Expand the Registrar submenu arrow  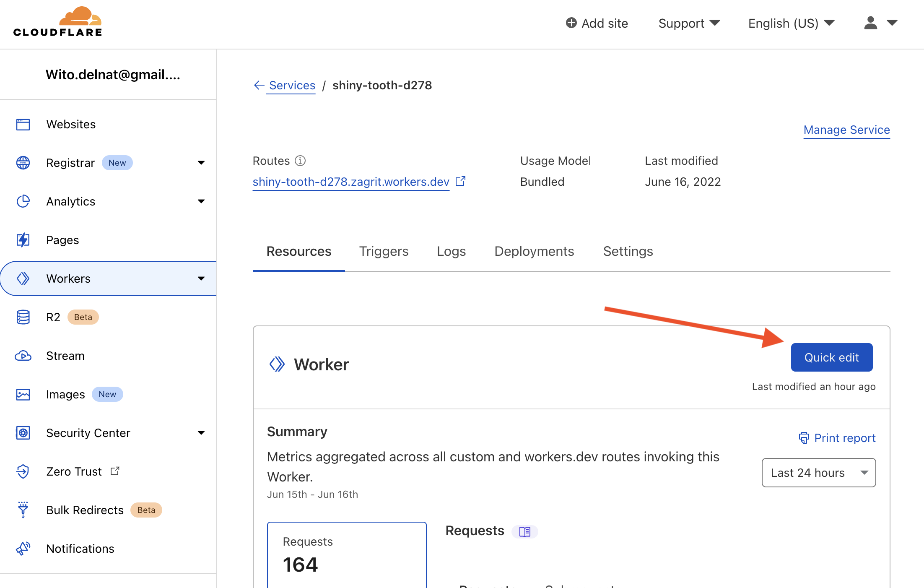coord(201,163)
